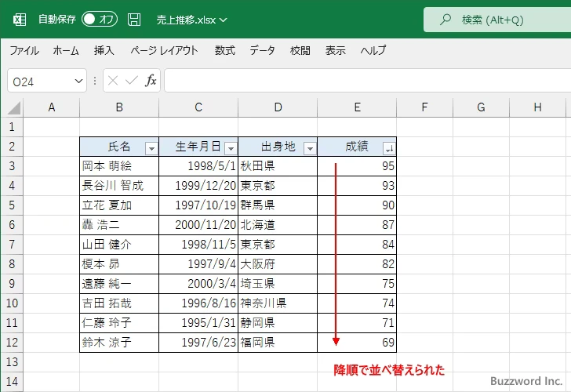
Task: Open the ファイル menu
Action: pos(24,50)
